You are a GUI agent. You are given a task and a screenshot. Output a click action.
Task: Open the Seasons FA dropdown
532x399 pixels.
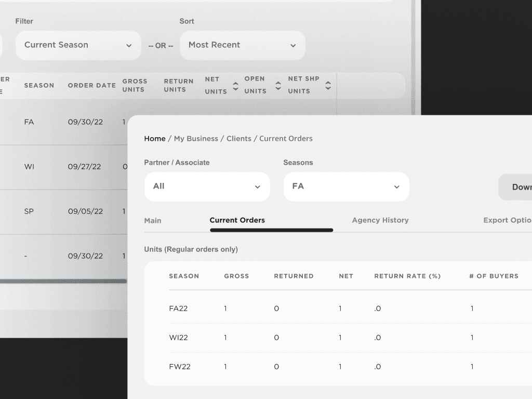(346, 187)
